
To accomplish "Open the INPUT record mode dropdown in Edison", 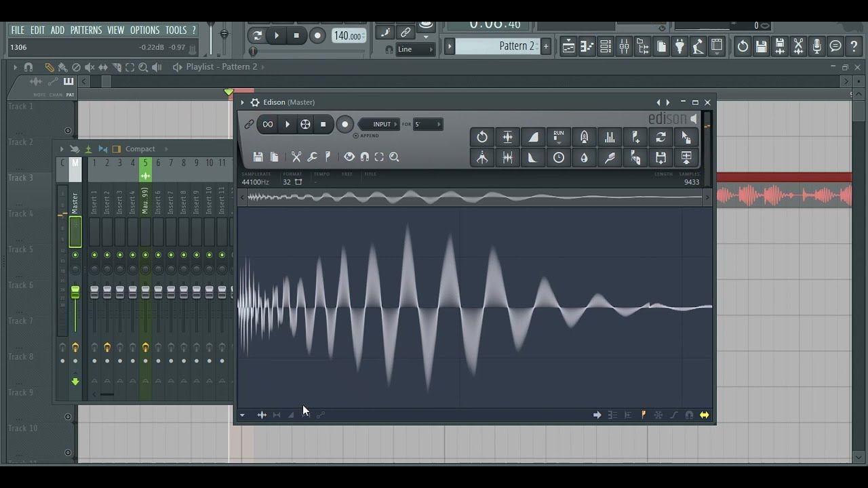I will click(380, 124).
